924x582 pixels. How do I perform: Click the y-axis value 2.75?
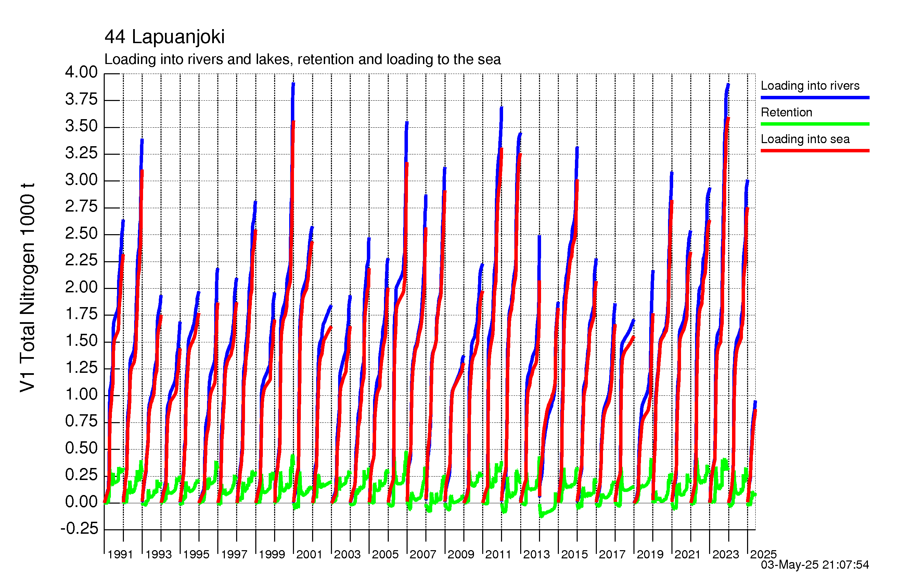click(x=81, y=206)
